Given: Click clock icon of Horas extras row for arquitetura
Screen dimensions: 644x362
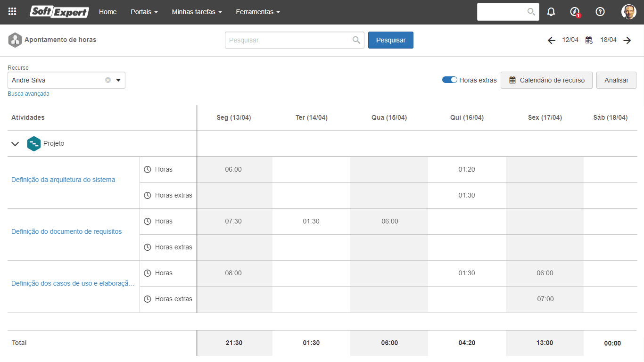Looking at the screenshot, I should 148,195.
